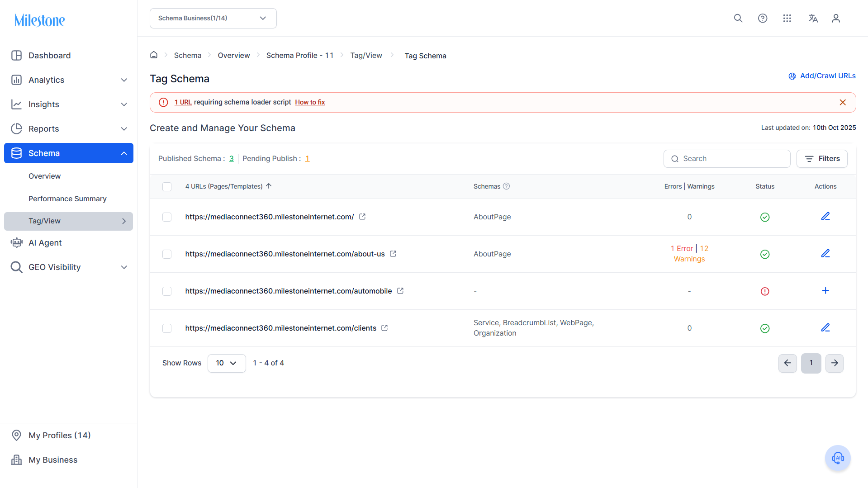The image size is (868, 488).
Task: Open external link for clients URL
Action: [384, 328]
